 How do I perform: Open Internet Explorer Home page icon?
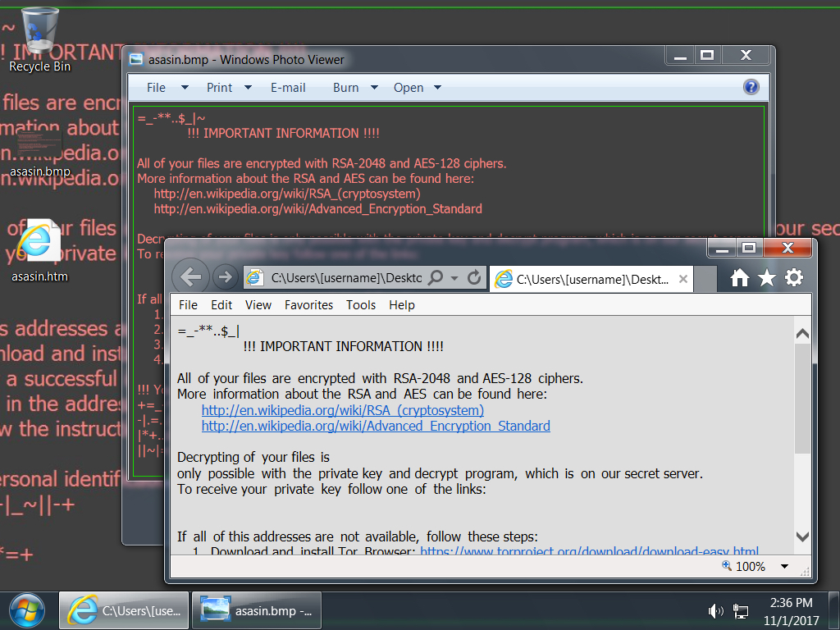tap(740, 277)
